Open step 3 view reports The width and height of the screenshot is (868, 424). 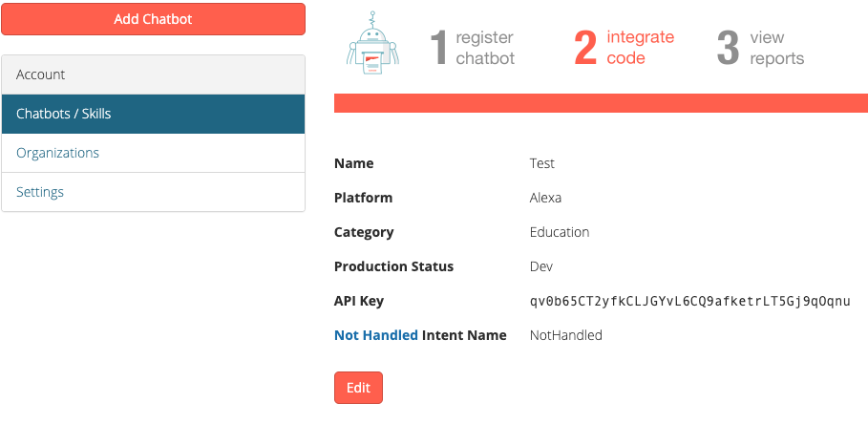point(760,48)
